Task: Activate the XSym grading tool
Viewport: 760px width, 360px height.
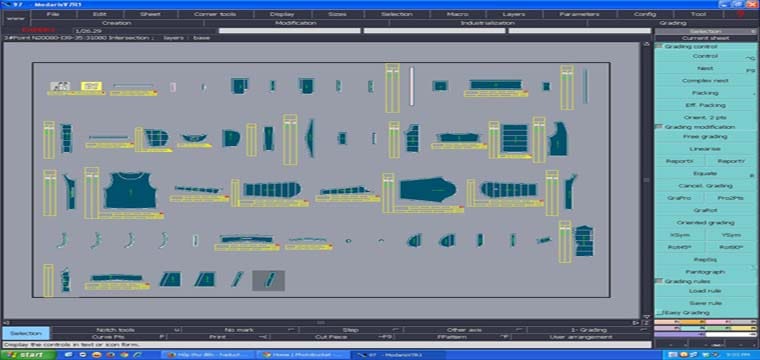Action: [679, 235]
